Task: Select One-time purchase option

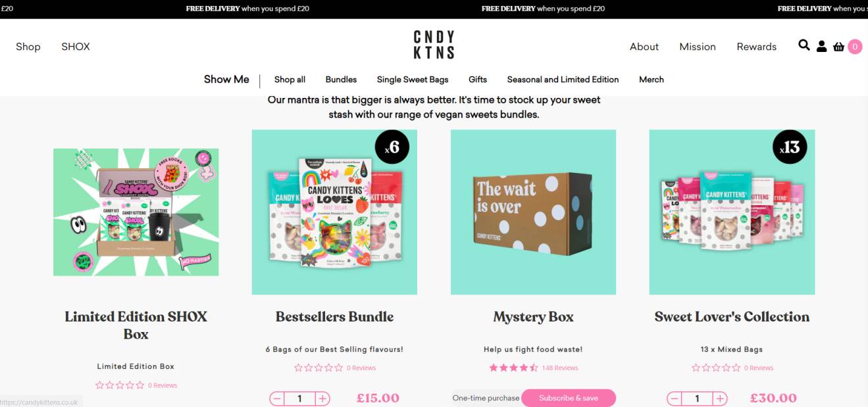Action: 486,398
